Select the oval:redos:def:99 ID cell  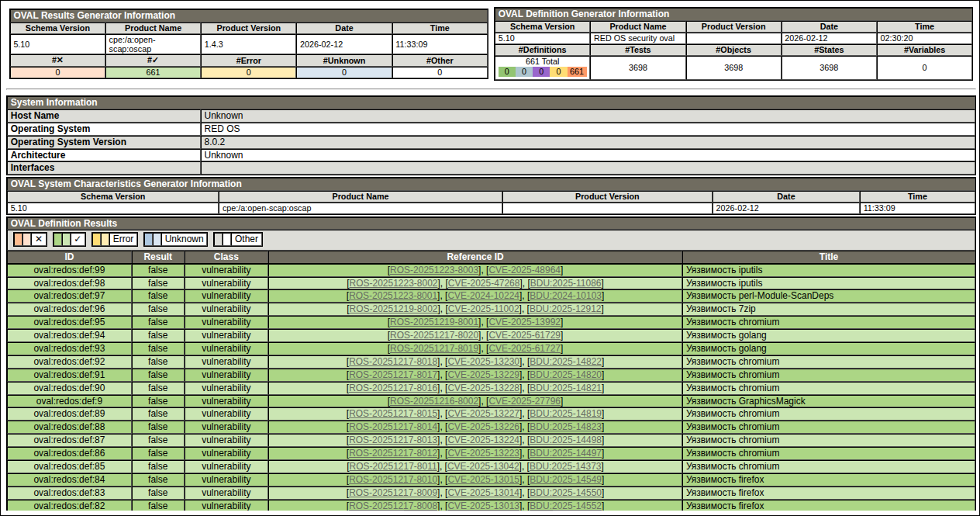pos(70,270)
